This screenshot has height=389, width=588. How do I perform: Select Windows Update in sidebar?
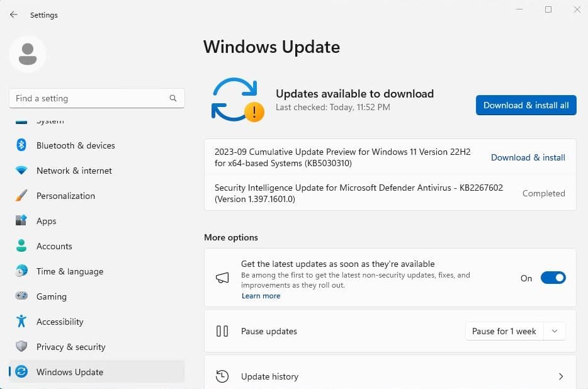(x=69, y=372)
